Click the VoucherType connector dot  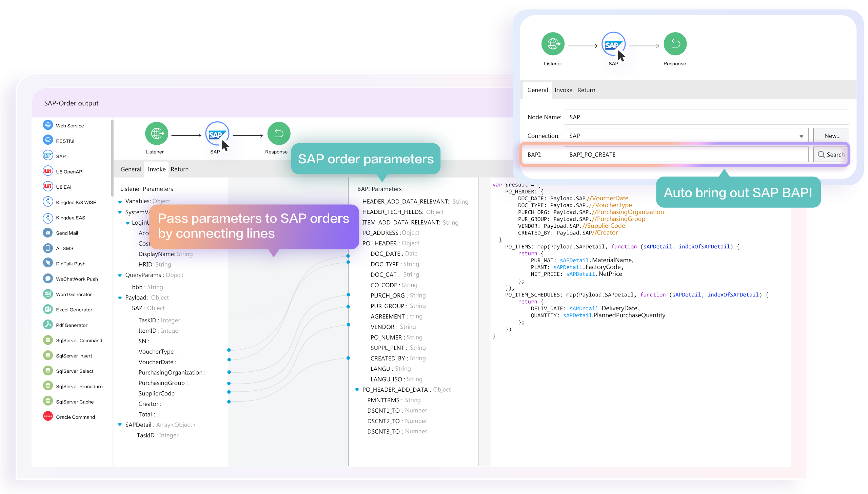point(229,350)
